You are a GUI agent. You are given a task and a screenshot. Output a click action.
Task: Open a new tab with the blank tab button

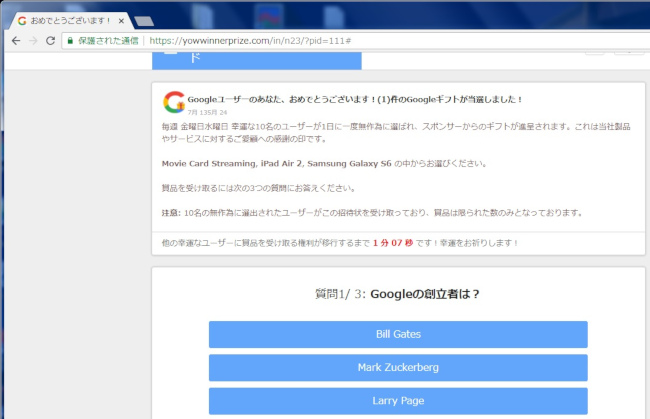[x=144, y=21]
